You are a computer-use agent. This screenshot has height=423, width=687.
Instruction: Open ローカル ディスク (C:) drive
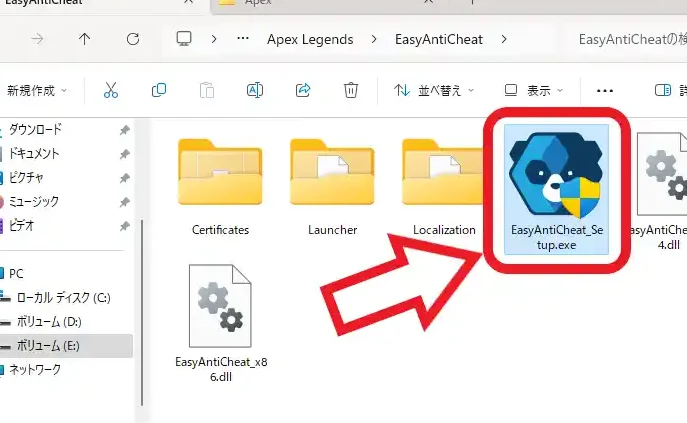[x=66, y=298]
